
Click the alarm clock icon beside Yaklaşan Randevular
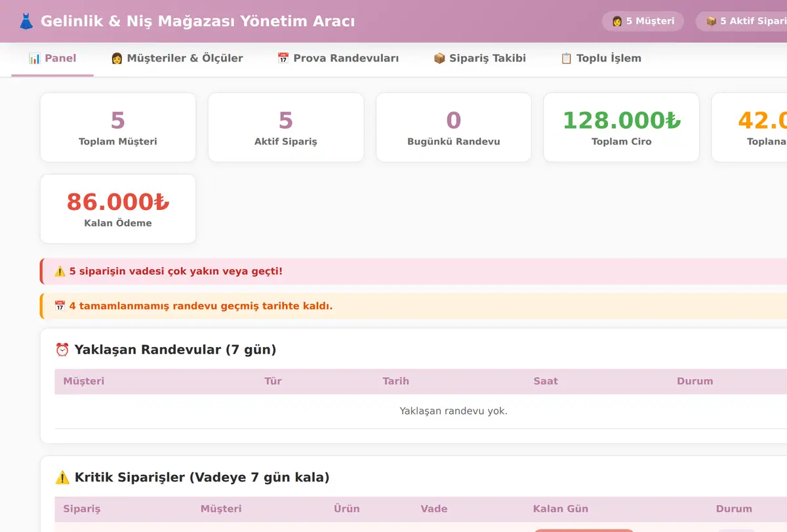62,350
